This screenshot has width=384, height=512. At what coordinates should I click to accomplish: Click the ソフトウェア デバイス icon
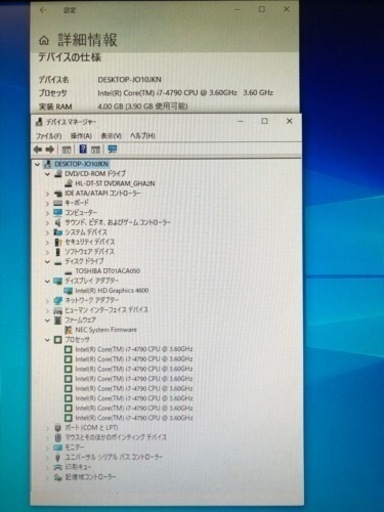tap(58, 252)
